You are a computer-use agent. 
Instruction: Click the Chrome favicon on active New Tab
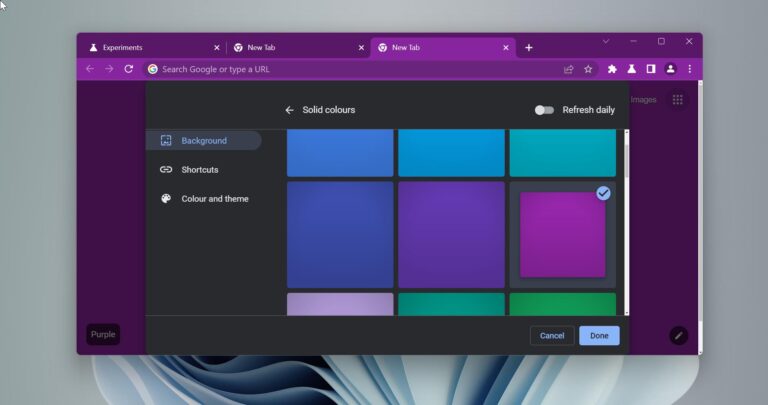tap(383, 48)
